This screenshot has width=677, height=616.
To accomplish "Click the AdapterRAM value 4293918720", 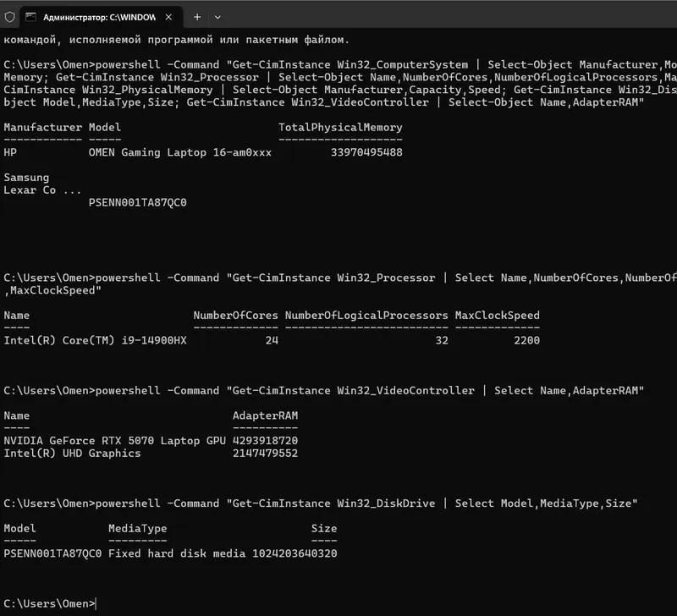I will (265, 441).
